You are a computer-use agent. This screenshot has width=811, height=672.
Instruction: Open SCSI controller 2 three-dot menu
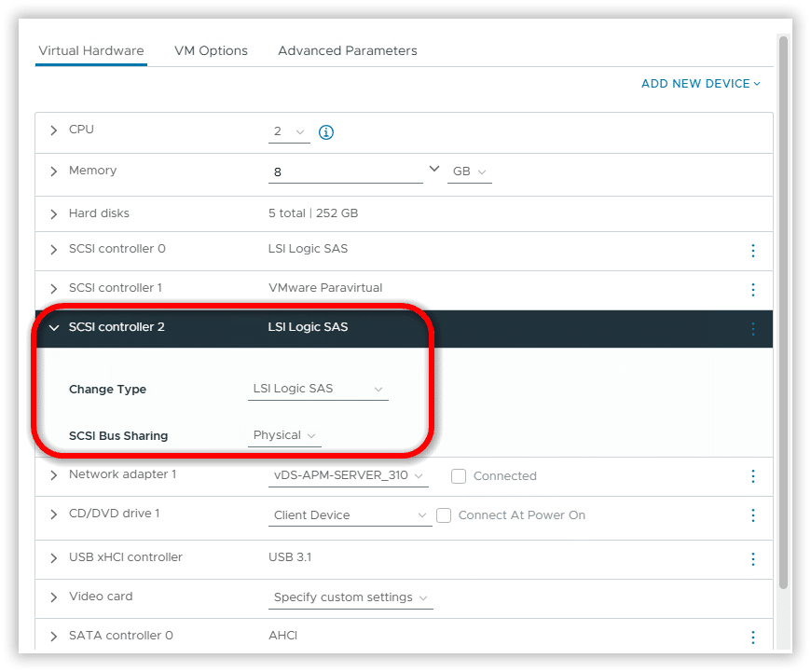click(753, 328)
